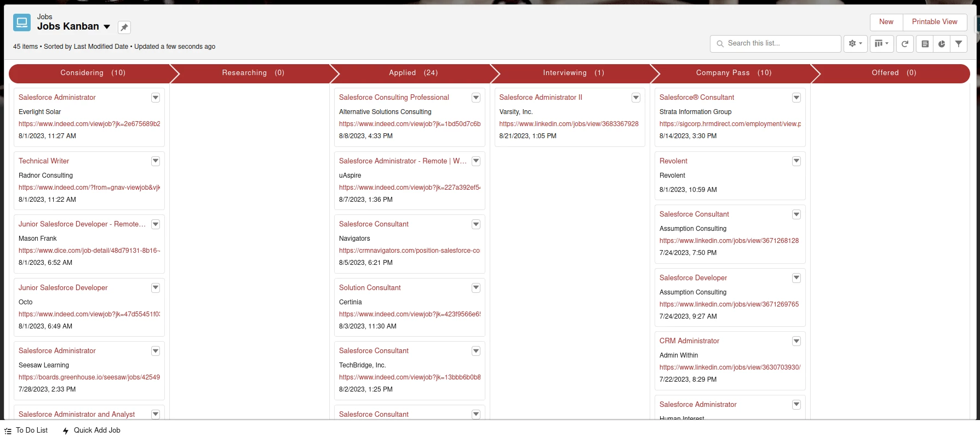Open CRM Administrator job
980x442 pixels.
(689, 341)
